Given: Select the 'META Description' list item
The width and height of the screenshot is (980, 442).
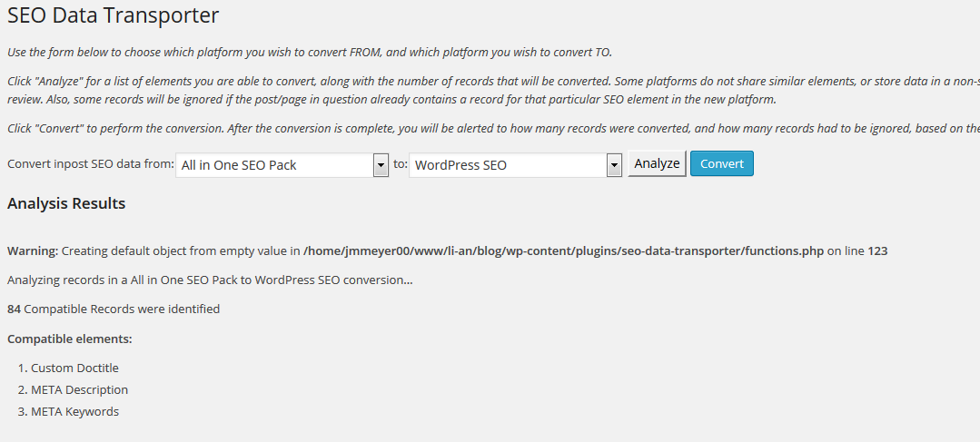Looking at the screenshot, I should tap(79, 389).
